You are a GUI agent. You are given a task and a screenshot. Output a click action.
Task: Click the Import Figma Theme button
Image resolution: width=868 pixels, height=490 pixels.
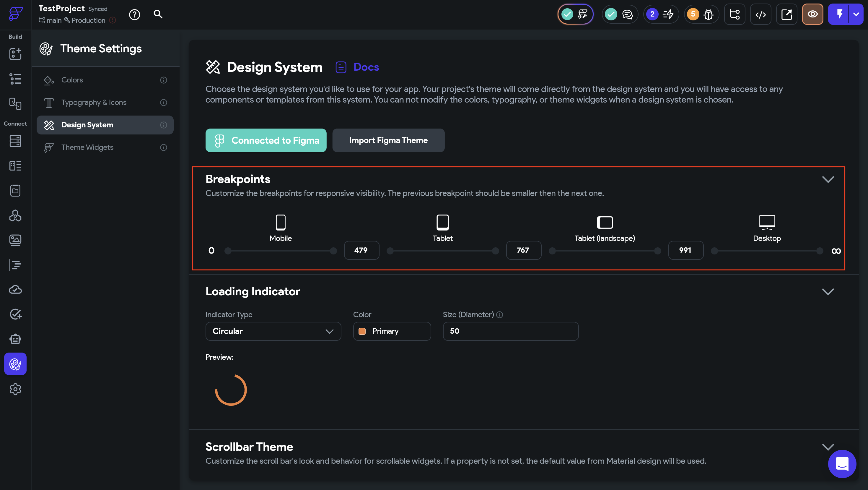coord(388,140)
